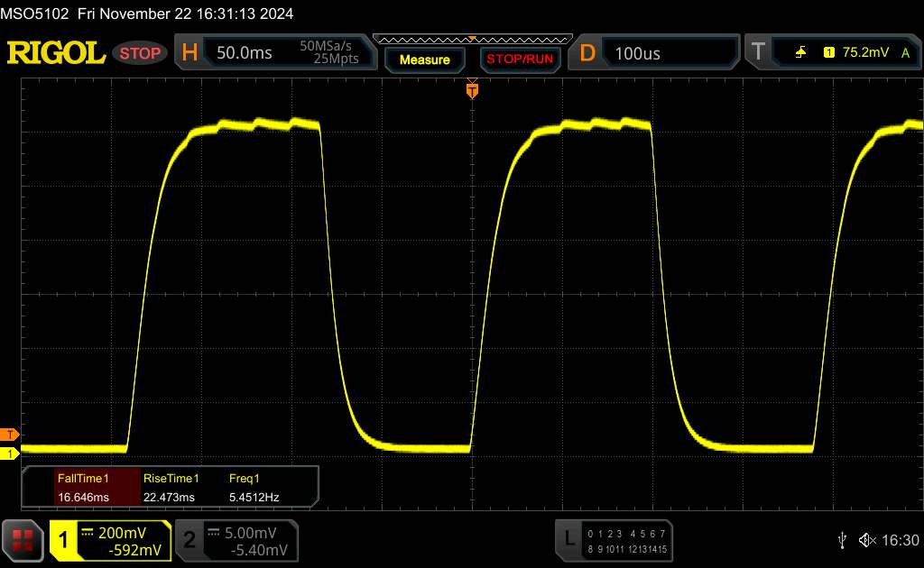
Task: Open the Measure menu button
Action: [424, 60]
